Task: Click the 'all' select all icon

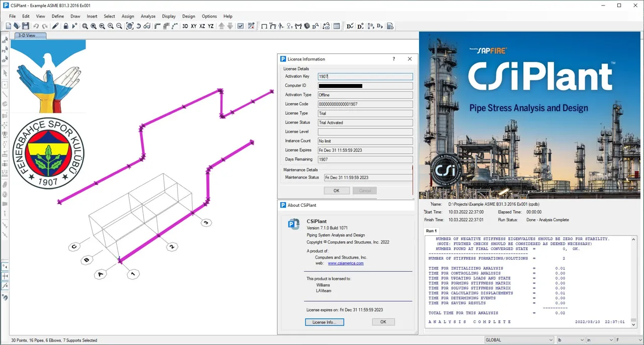Action: 5,41
